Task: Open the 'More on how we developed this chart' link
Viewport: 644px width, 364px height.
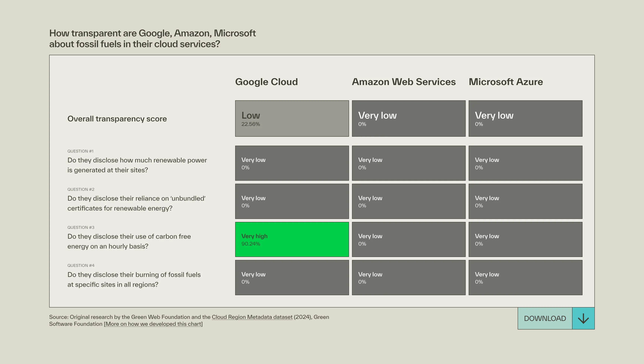Action: [153, 324]
